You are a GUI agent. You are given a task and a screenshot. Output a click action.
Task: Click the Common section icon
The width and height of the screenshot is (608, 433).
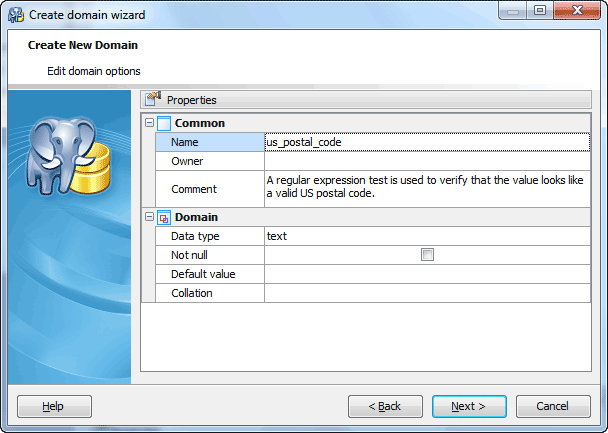[x=164, y=123]
